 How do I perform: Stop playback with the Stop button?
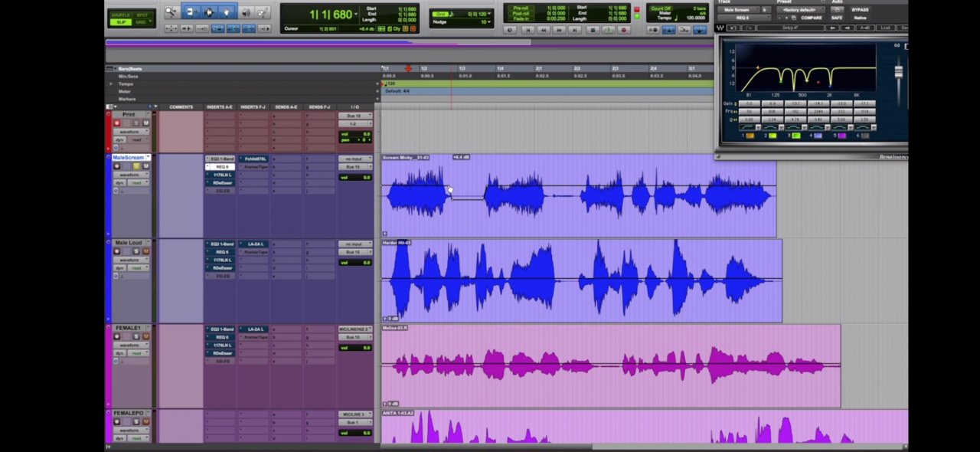(592, 30)
